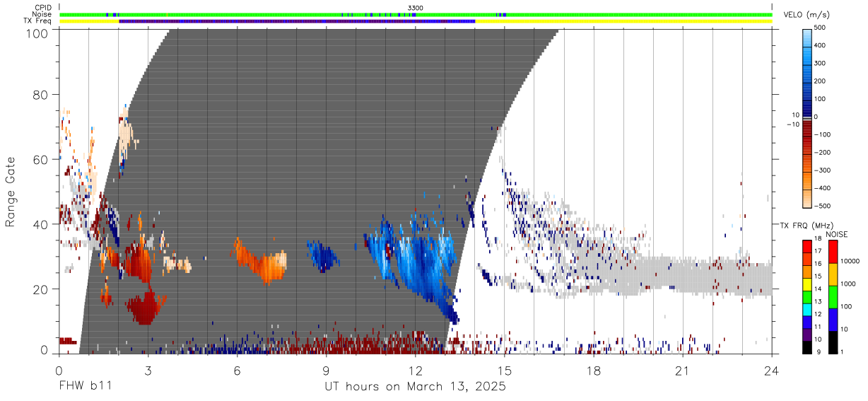Image resolution: width=868 pixels, height=401 pixels.
Task: Click the 'NOISE' legend title
Action: (837, 233)
